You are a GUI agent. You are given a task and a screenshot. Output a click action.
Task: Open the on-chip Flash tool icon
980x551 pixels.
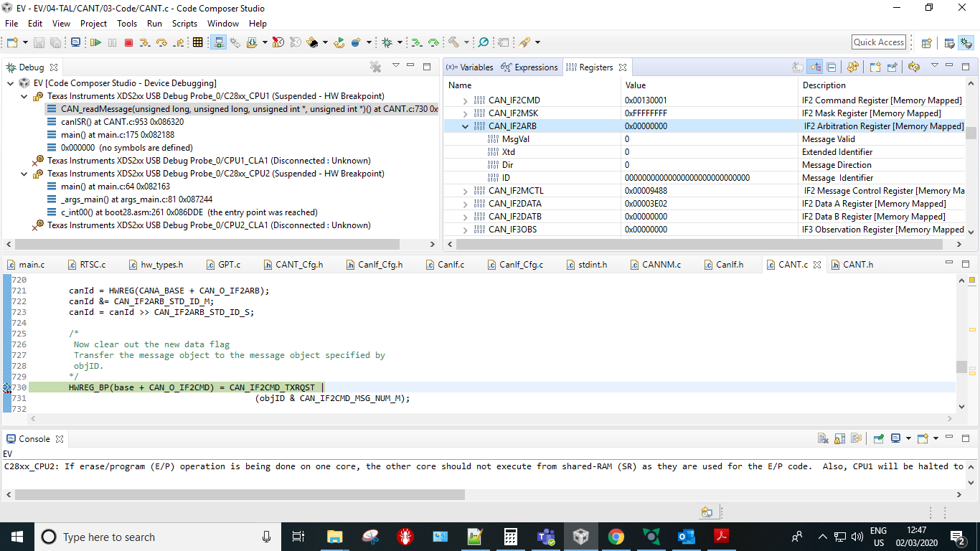point(313,42)
